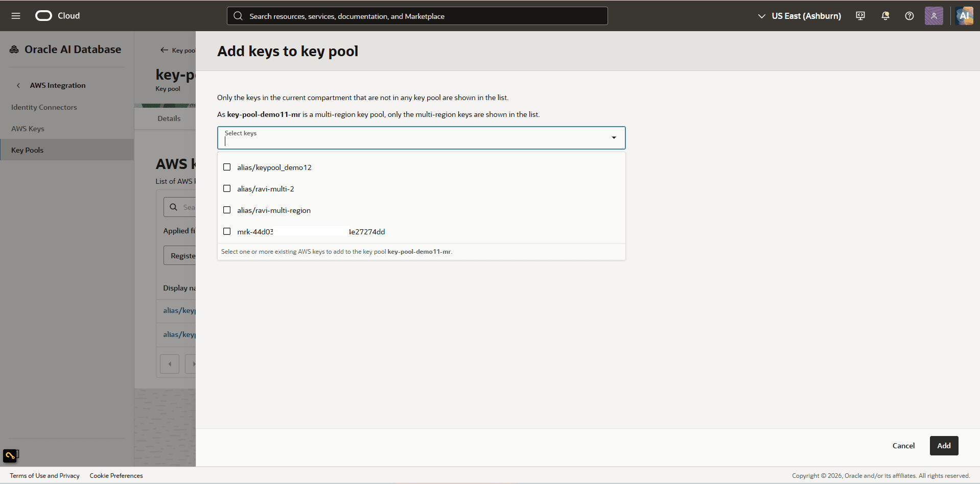
Task: Click the Register button behind the panel
Action: click(x=180, y=255)
